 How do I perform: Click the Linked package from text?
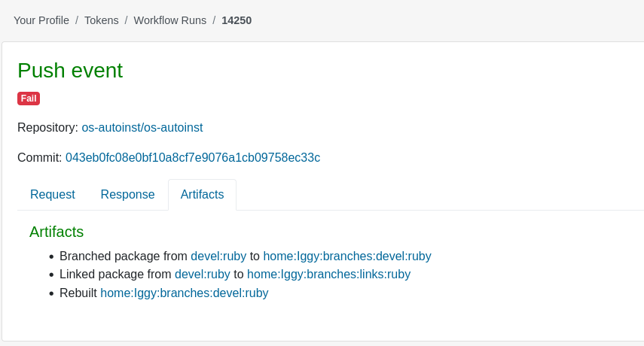coord(115,275)
